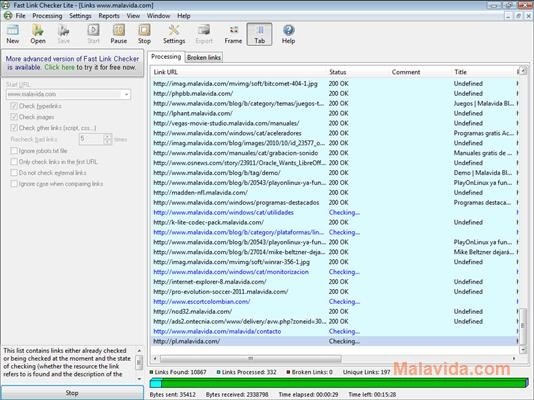Toggle Check other links checkbox
This screenshot has width=534, height=400.
coord(14,128)
